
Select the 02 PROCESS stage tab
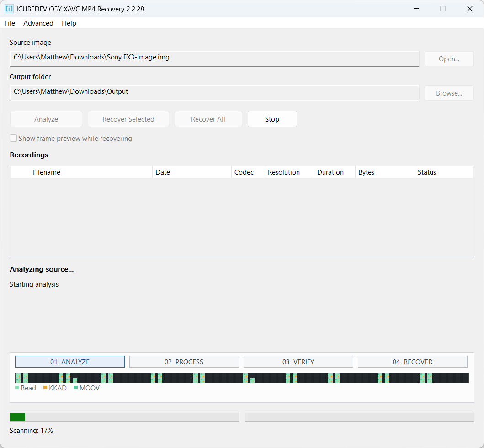tap(184, 362)
